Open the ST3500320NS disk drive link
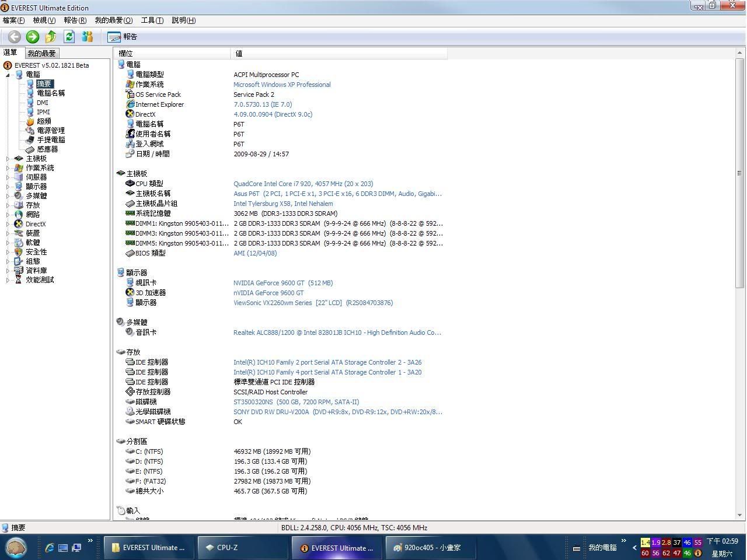 click(x=296, y=402)
